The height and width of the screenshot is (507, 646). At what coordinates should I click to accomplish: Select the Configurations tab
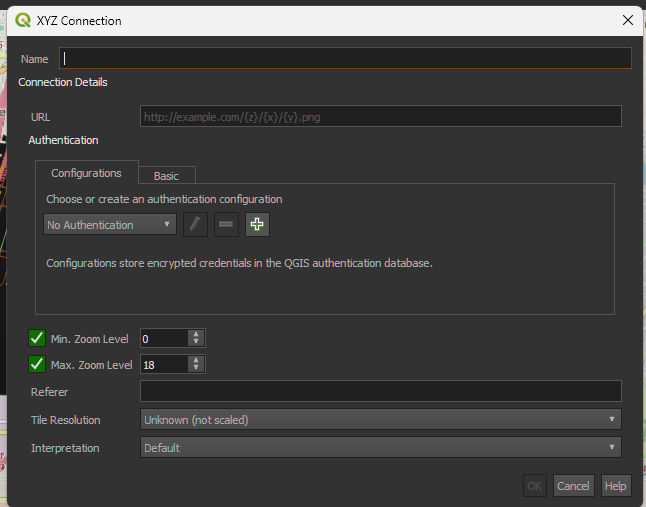pos(86,173)
